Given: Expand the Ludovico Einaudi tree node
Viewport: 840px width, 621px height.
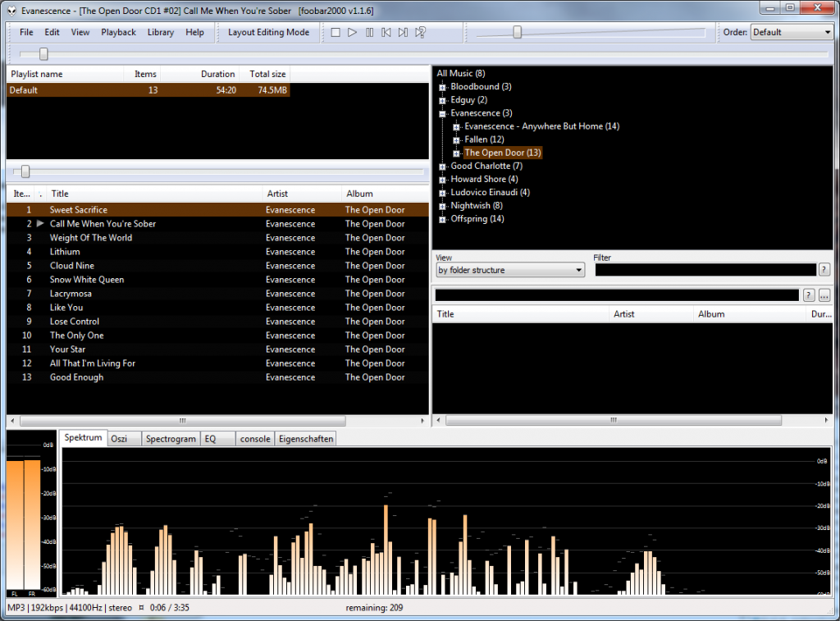Looking at the screenshot, I should point(442,193).
